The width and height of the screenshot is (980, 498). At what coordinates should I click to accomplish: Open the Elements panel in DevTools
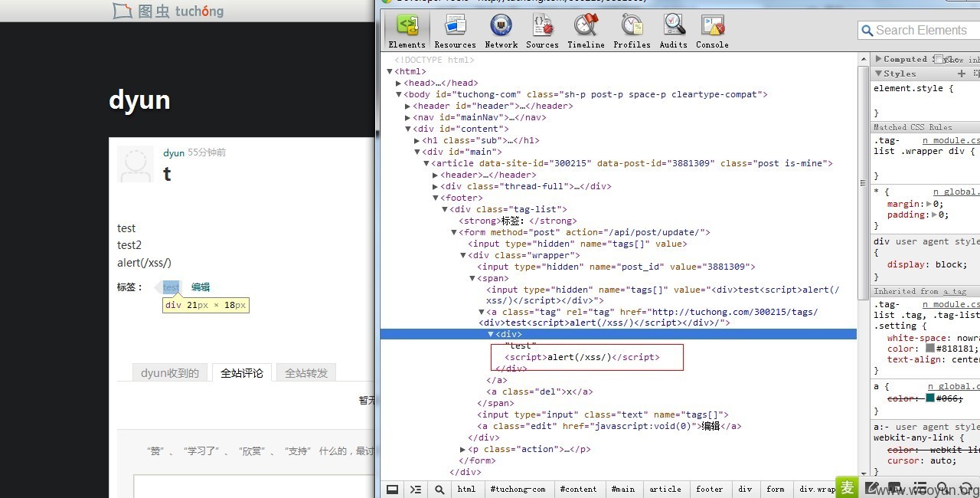[x=407, y=31]
